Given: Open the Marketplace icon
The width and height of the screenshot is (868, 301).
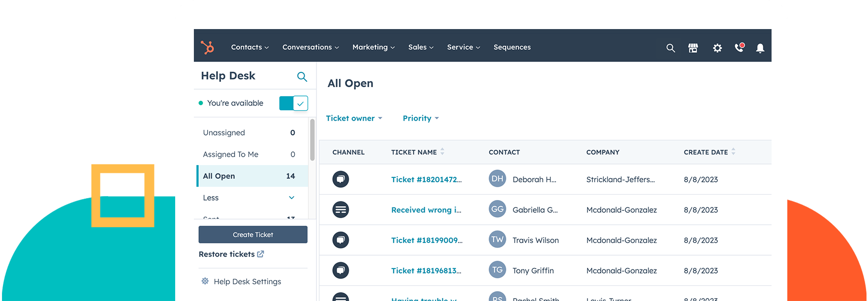Looking at the screenshot, I should pyautogui.click(x=693, y=48).
